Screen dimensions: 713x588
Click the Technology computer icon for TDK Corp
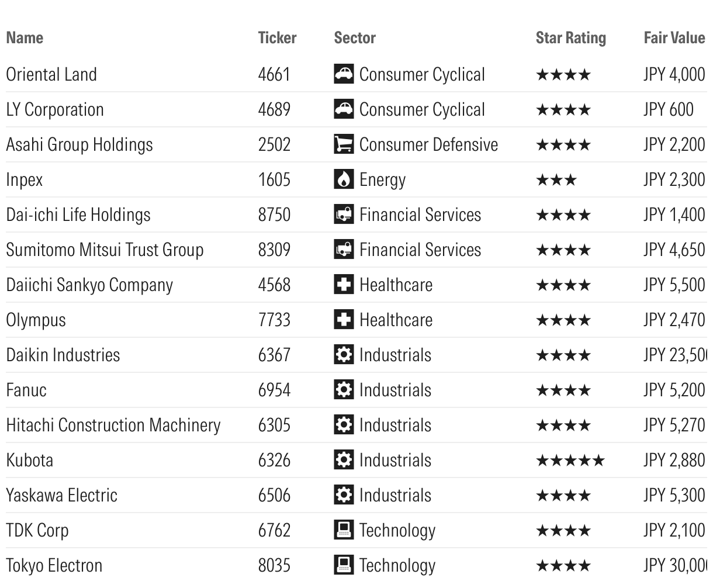tap(344, 530)
